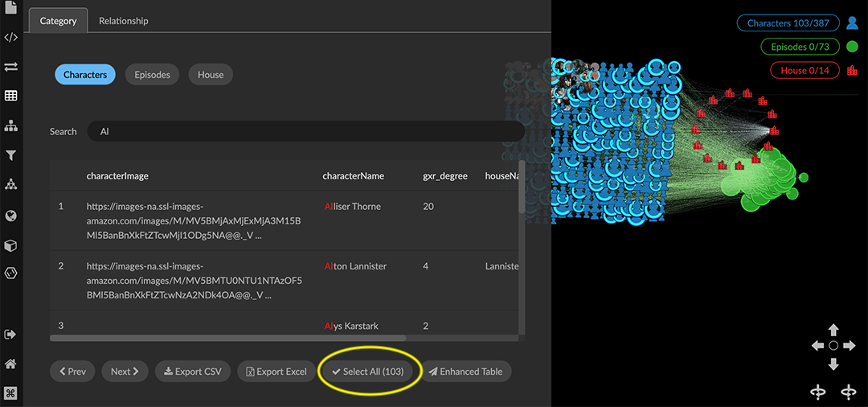Viewport: 868px width, 407px height.
Task: Click the red building House legend icon
Action: coord(851,70)
